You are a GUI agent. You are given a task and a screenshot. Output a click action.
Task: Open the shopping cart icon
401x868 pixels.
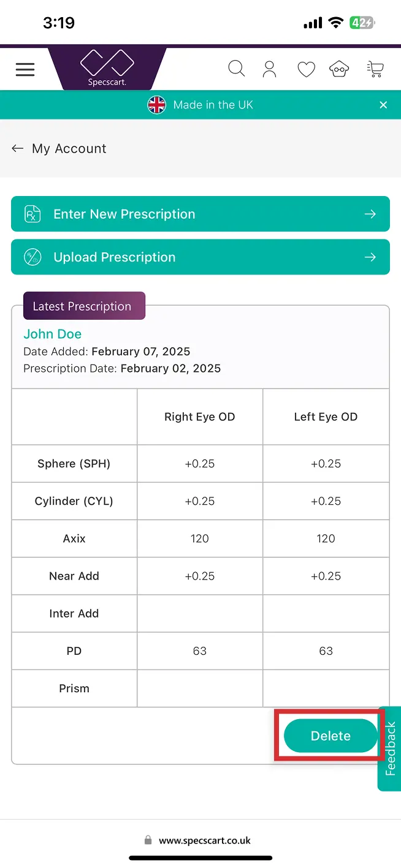click(x=375, y=69)
